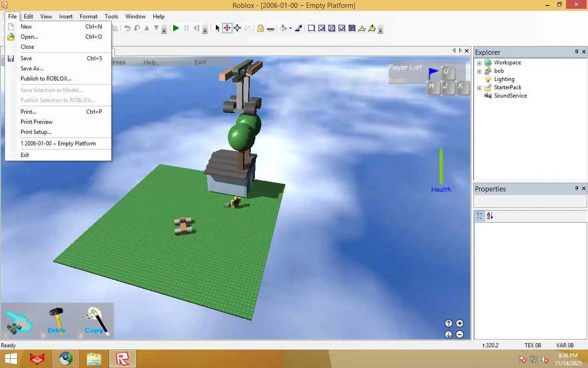The height and width of the screenshot is (368, 588).
Task: Click the Windows Start button
Action: coord(11,359)
